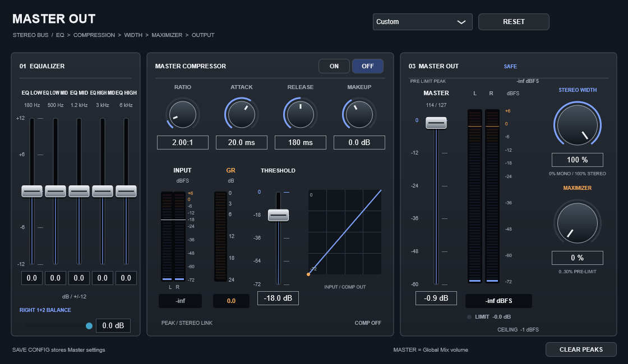
Task: Click the Reset button
Action: 514,22
